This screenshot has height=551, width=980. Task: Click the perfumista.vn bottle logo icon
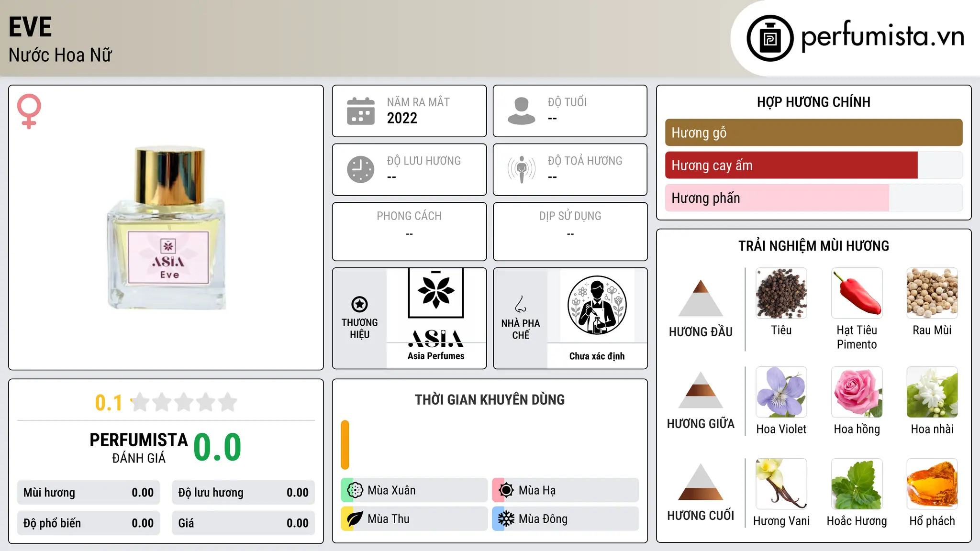(770, 38)
